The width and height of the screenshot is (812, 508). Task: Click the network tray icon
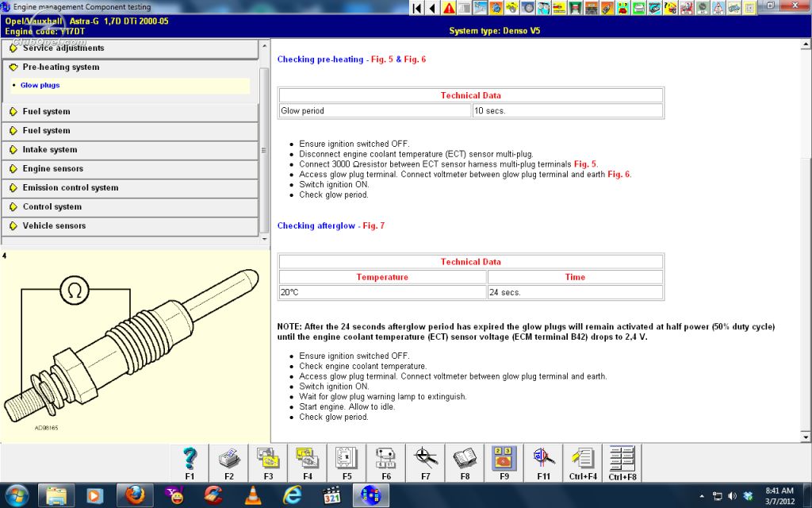click(x=717, y=496)
